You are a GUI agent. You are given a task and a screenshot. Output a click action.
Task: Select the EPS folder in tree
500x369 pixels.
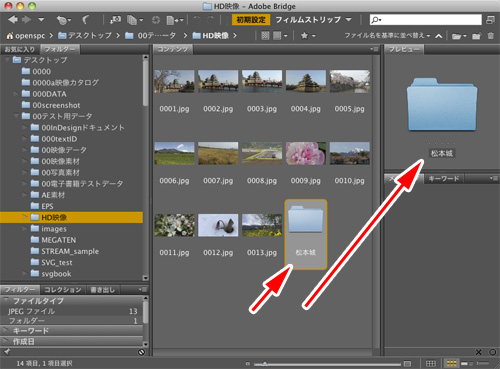42,206
